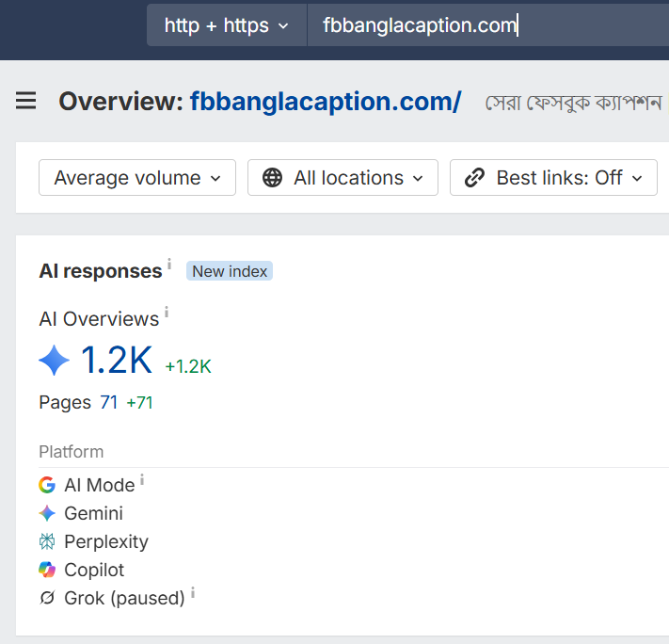
Task: Show info tooltip beside AI responses
Action: 169,264
